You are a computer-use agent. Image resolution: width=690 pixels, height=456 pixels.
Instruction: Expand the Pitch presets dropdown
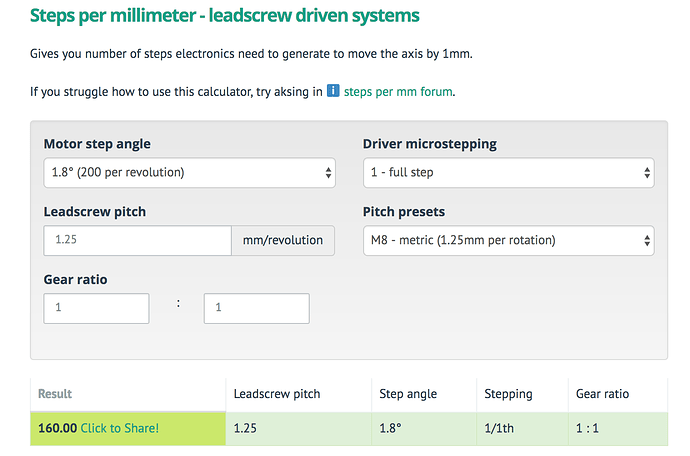[x=508, y=240]
